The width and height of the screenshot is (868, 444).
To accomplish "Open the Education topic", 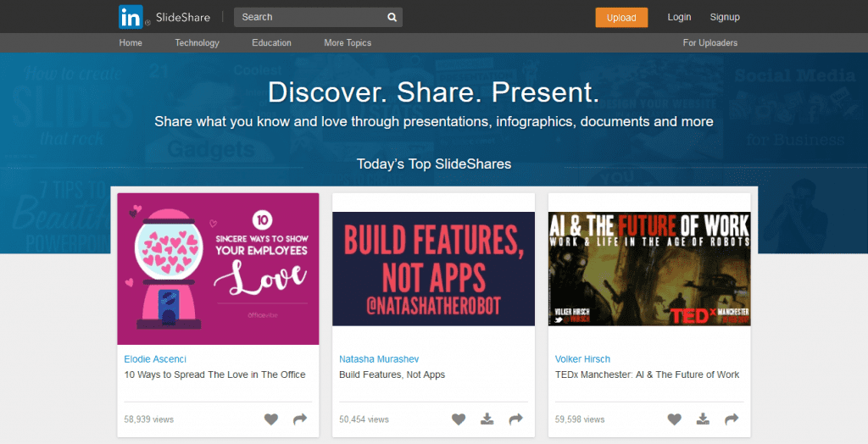I will point(271,42).
